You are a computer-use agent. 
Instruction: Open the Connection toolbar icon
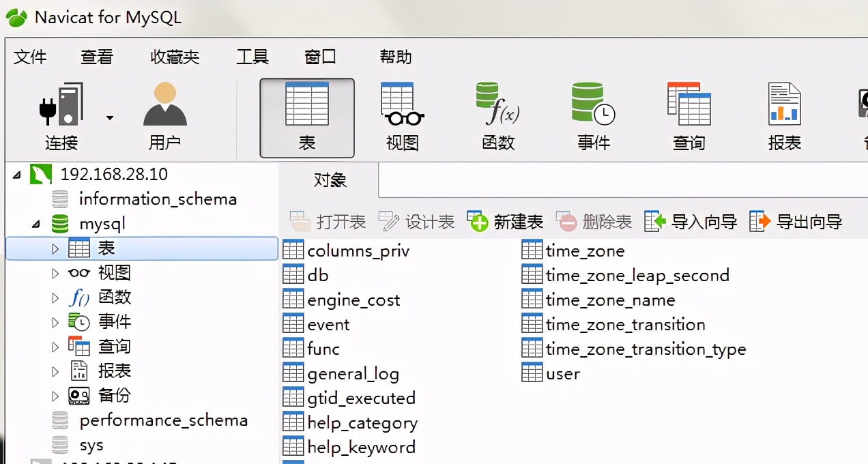(x=61, y=117)
